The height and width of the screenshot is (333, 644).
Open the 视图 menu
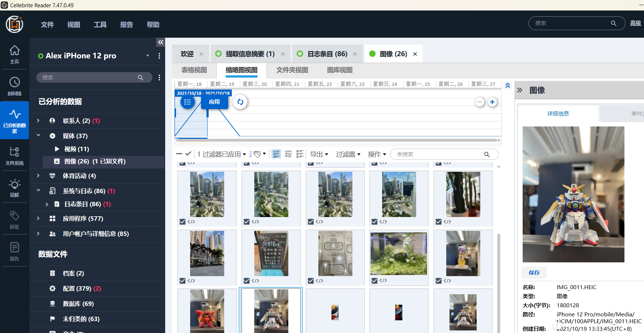74,25
